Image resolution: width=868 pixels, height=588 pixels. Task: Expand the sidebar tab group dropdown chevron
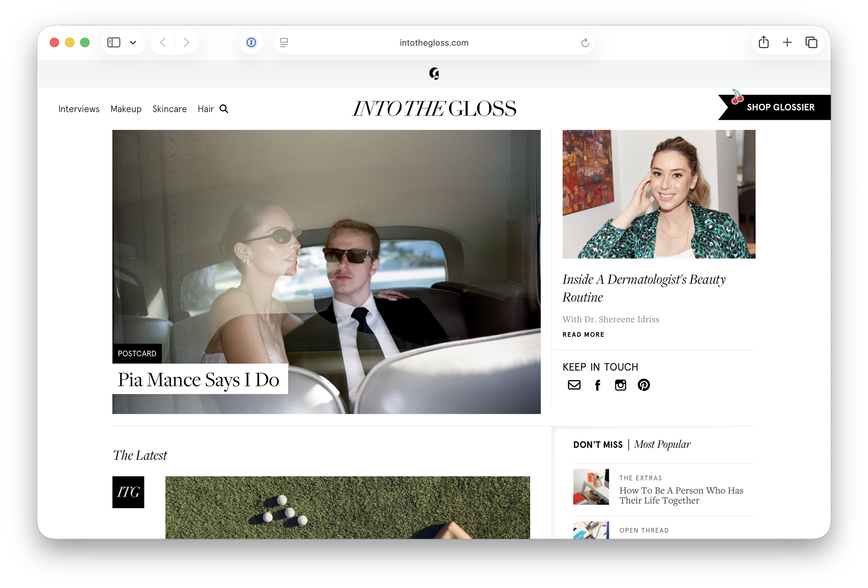click(x=133, y=43)
